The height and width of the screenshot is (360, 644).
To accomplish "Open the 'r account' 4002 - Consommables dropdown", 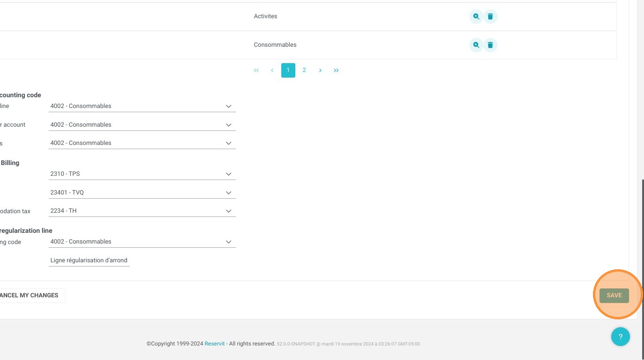I will click(142, 125).
